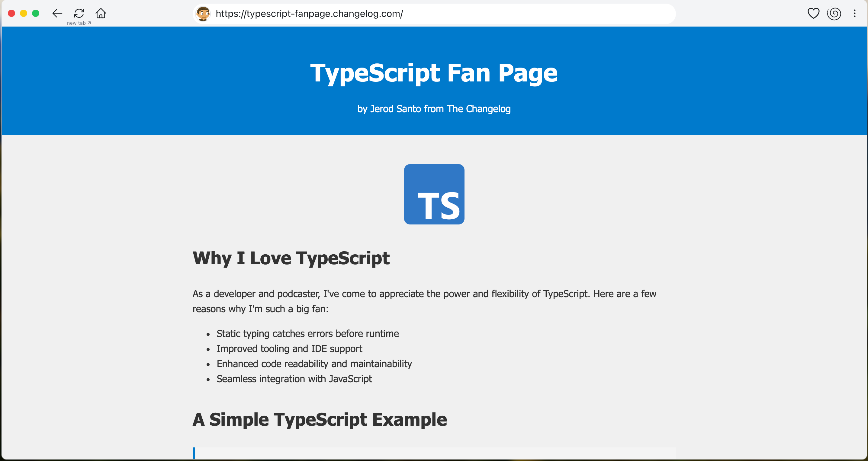Click the TypeScript TS logo image
Image resolution: width=868 pixels, height=461 pixels.
point(434,194)
